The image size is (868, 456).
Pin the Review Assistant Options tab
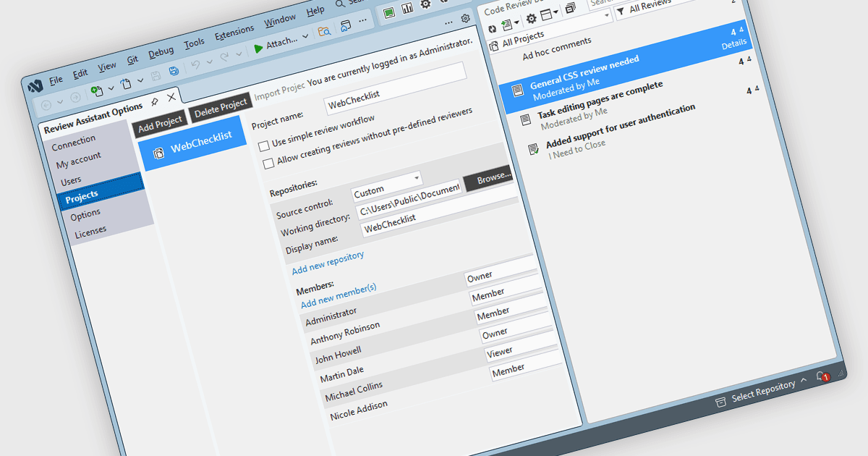point(155,102)
